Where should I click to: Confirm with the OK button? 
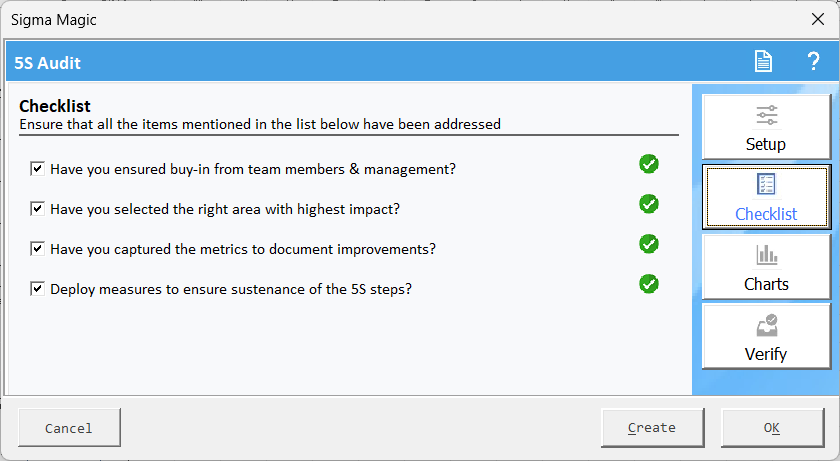(772, 427)
